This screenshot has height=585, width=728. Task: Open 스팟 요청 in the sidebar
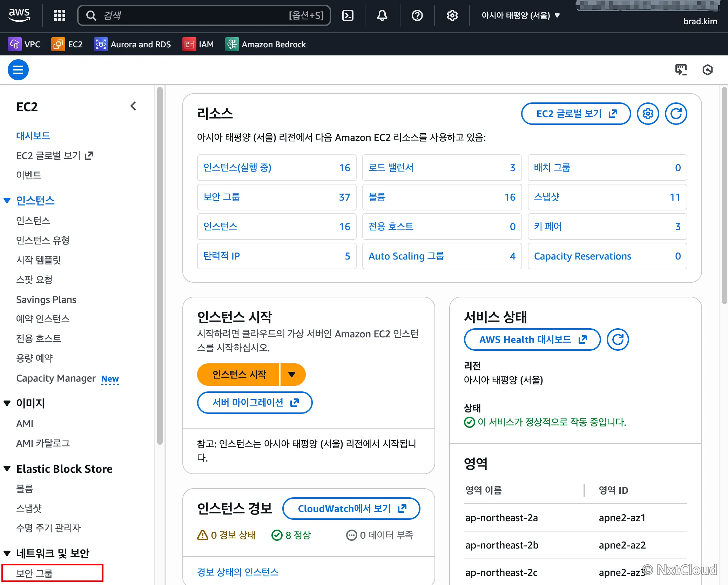point(34,280)
